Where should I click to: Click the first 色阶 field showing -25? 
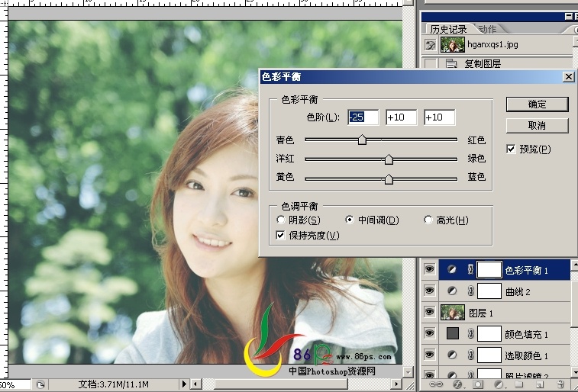click(363, 117)
